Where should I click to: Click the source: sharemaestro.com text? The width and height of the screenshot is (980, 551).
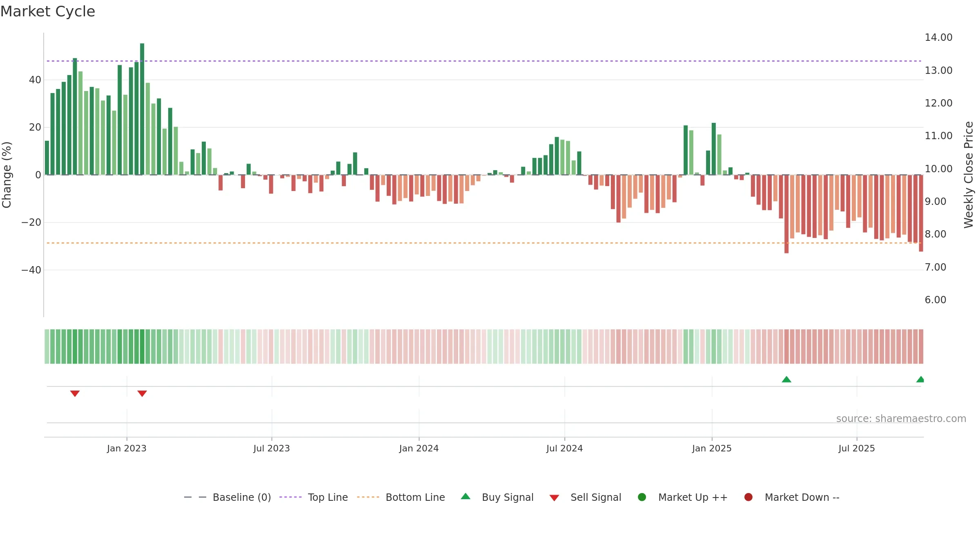tap(901, 418)
